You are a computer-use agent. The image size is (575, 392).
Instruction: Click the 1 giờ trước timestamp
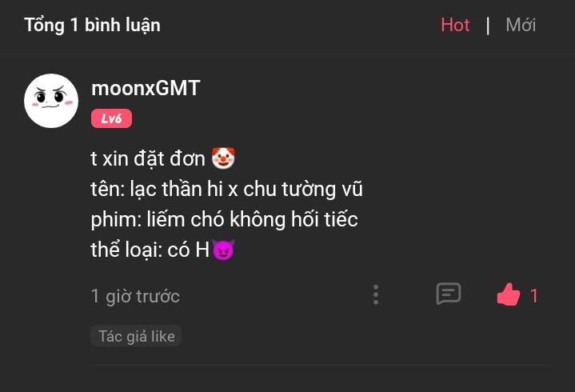(x=135, y=296)
